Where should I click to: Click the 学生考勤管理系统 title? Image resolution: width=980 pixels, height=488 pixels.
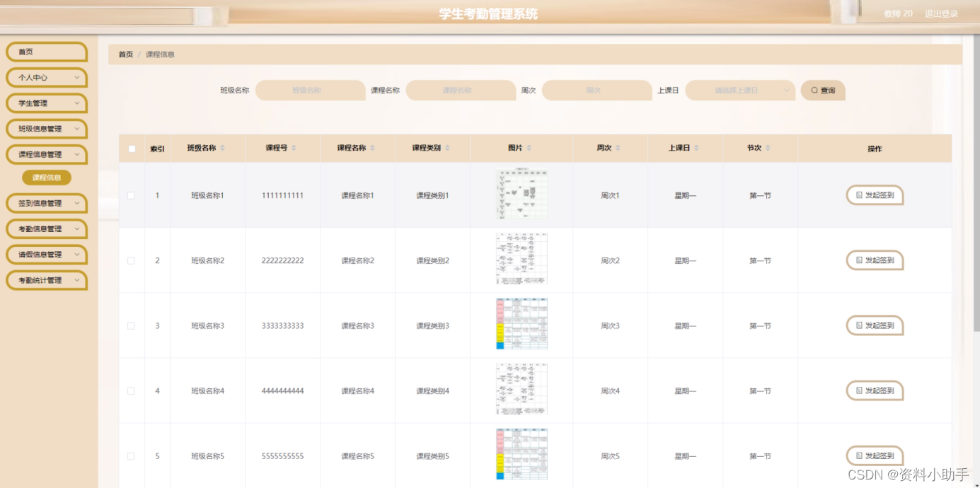tap(488, 14)
